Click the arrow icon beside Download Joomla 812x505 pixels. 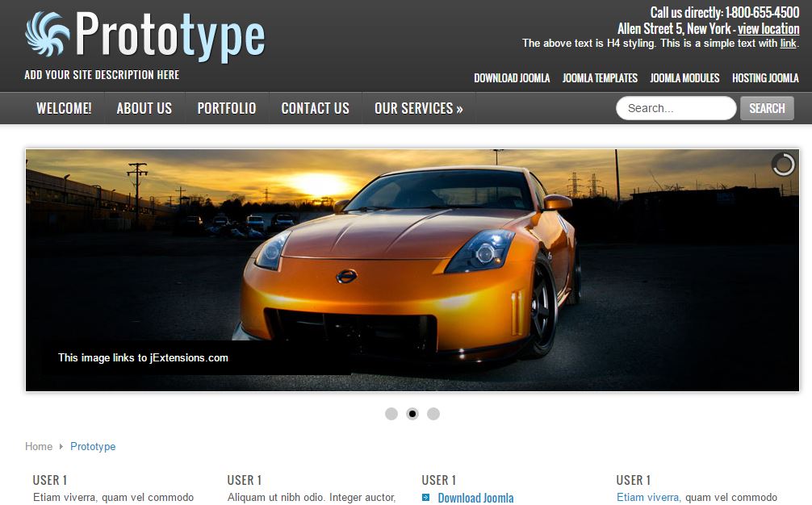point(425,497)
